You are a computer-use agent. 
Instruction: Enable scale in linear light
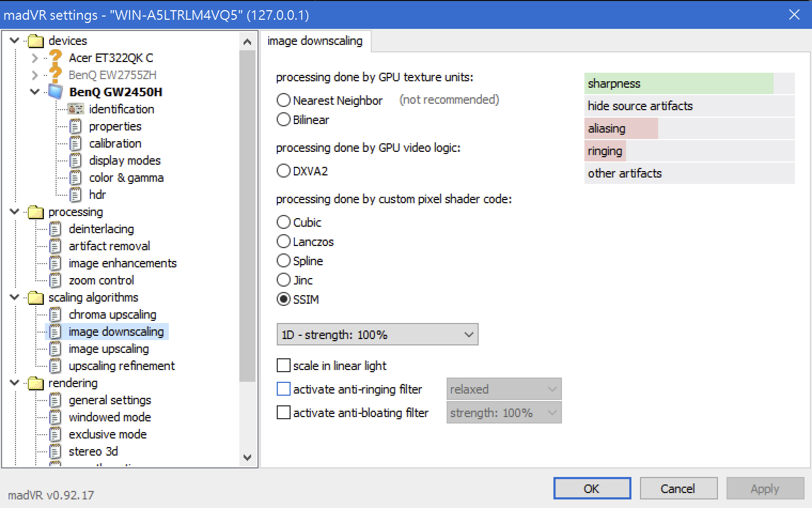[284, 365]
